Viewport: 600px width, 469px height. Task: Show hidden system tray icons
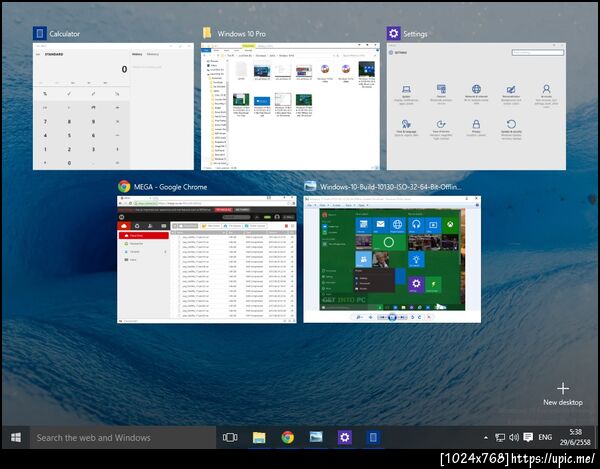tap(486, 438)
